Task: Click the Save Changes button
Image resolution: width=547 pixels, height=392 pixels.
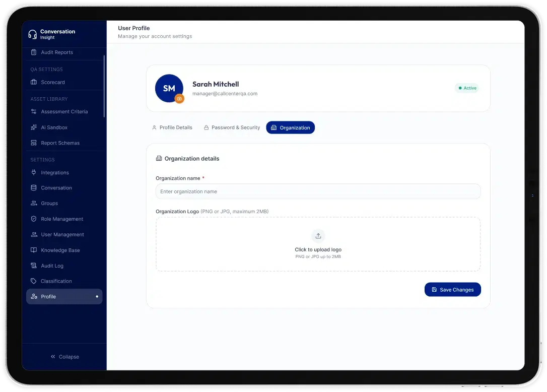Action: pyautogui.click(x=452, y=289)
